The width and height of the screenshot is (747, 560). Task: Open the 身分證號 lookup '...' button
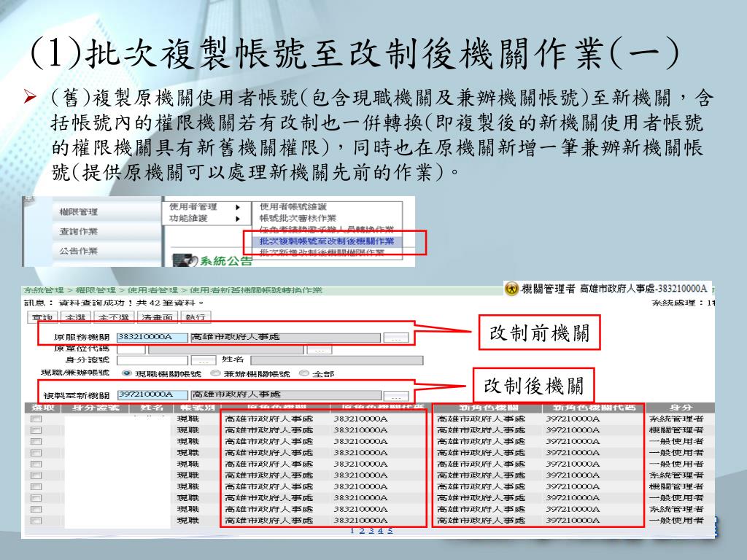(203, 361)
